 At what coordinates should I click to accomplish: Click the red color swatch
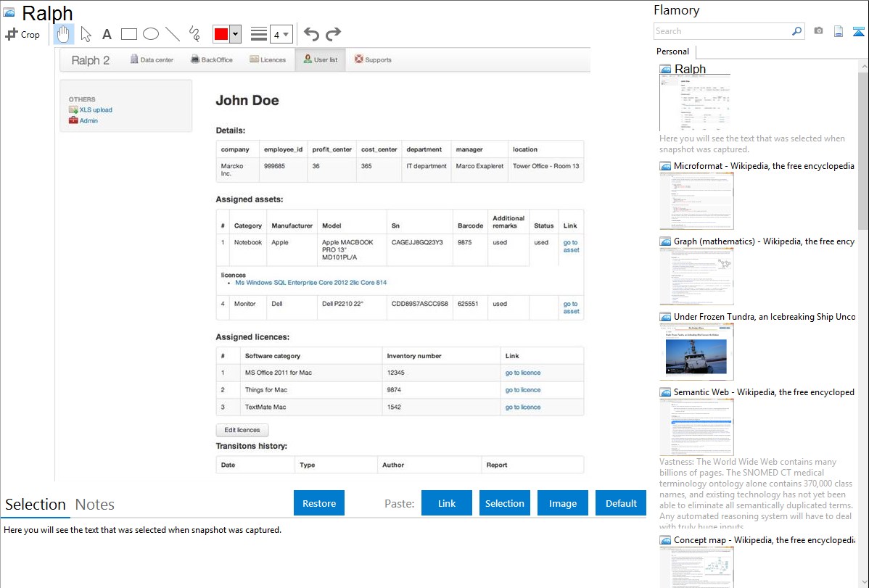tap(221, 34)
